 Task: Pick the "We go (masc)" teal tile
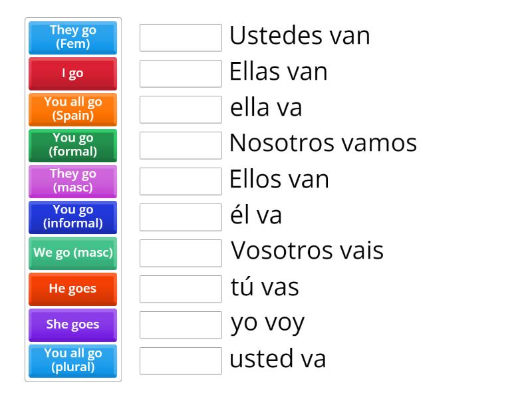point(72,253)
